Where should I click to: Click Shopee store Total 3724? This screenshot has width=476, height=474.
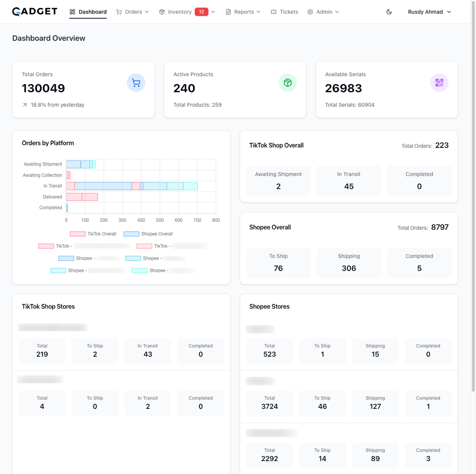pos(270,403)
